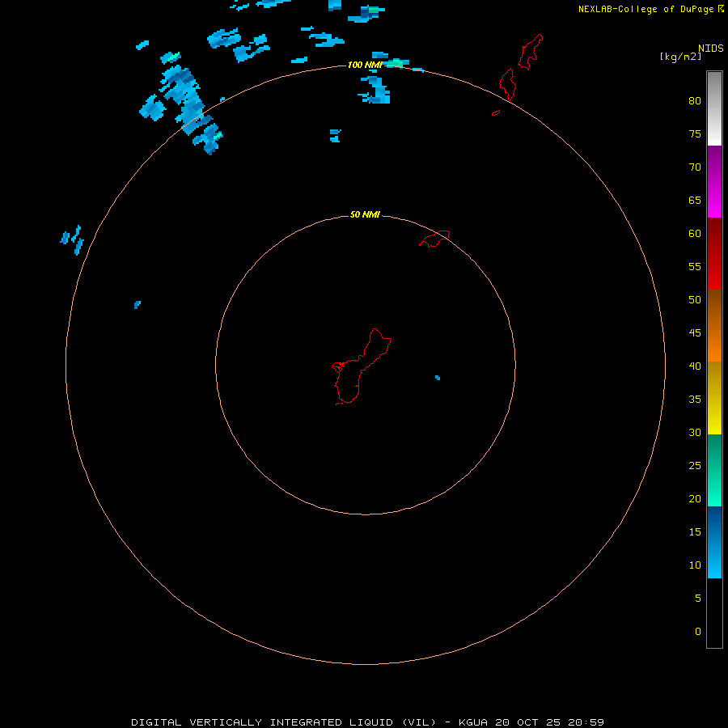Viewport: 728px width, 728px height.
Task: Click the Saipan island outline at top right
Action: tap(531, 52)
